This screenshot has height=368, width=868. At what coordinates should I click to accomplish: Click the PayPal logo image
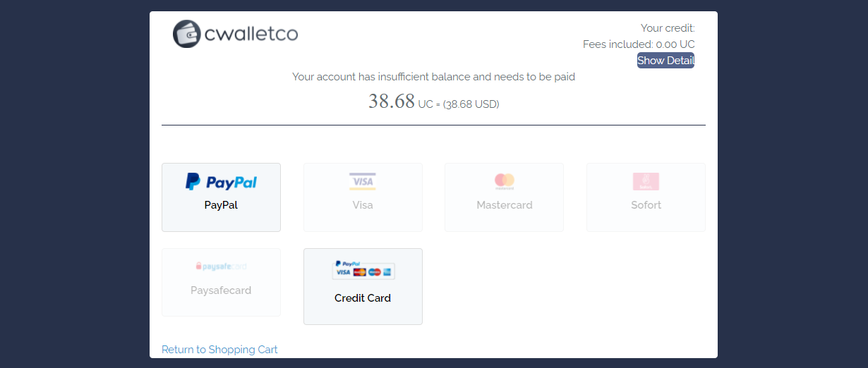click(x=221, y=182)
